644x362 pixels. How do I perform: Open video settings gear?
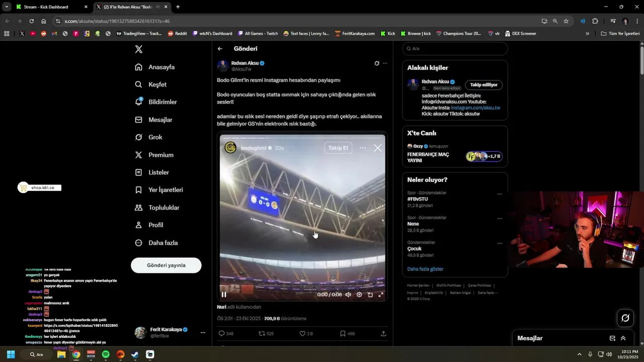click(359, 295)
